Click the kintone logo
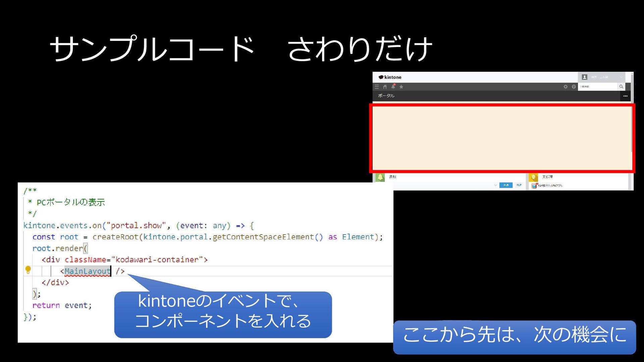Screen dimensions: 644x362 pos(390,77)
